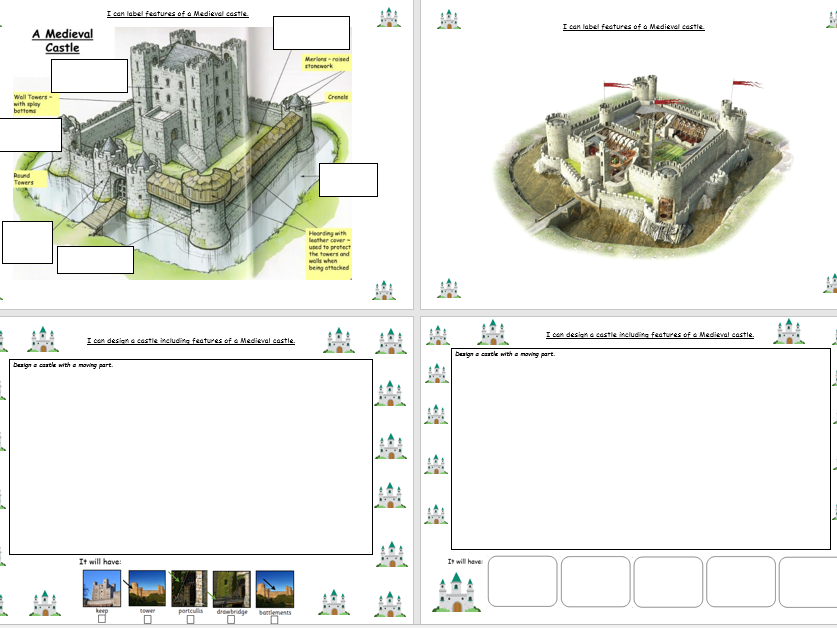
Task: Enable the drawbridge checkbox
Action: coord(231,619)
